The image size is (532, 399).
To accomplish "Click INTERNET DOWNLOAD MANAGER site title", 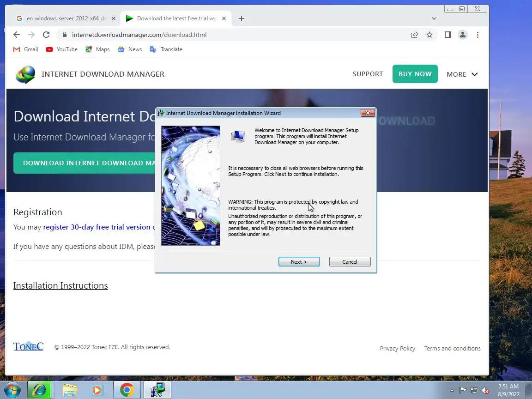I will coord(103,74).
